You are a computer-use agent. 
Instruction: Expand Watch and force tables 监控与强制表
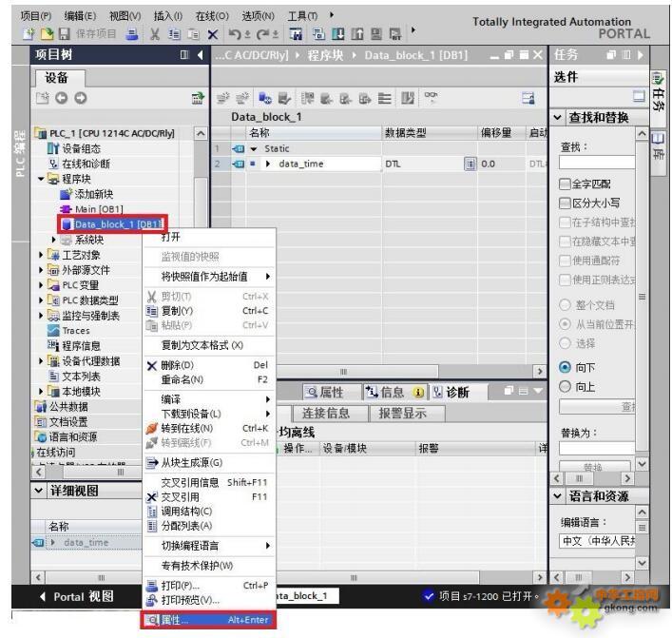tap(41, 315)
